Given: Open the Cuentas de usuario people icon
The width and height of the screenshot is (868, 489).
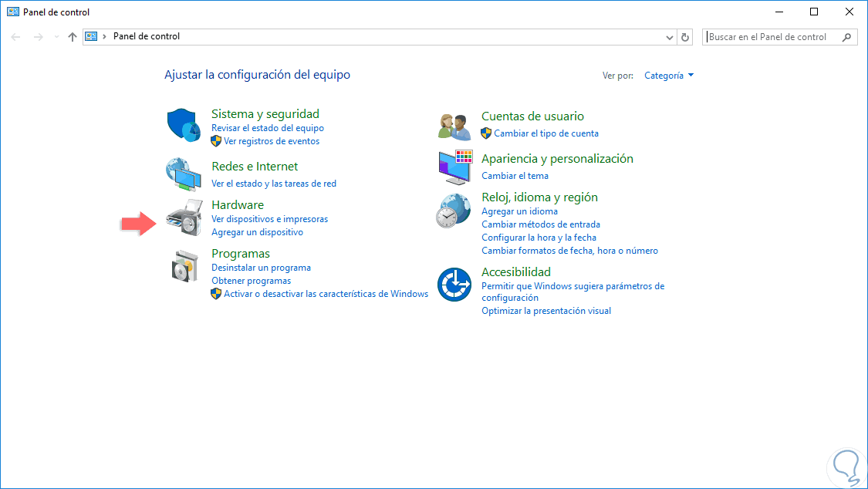Looking at the screenshot, I should pyautogui.click(x=454, y=126).
